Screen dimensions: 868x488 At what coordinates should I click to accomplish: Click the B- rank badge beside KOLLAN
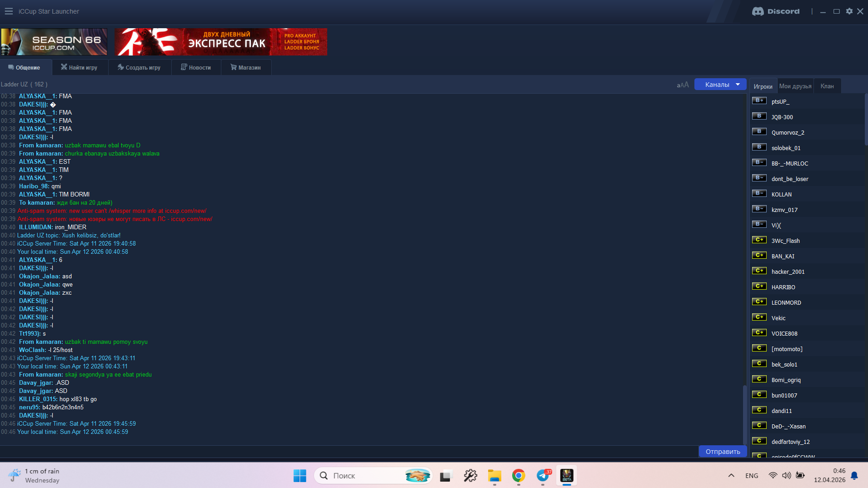click(x=759, y=193)
